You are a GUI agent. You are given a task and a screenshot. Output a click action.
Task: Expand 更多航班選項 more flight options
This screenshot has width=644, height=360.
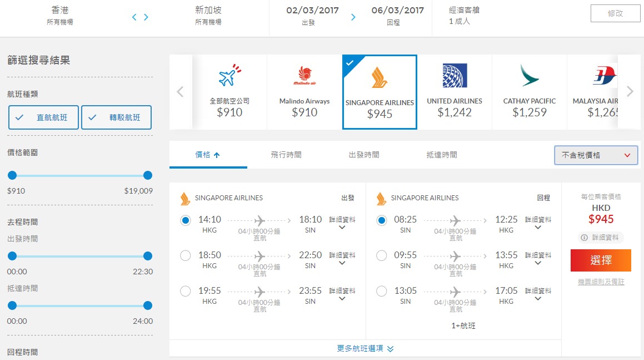point(365,348)
